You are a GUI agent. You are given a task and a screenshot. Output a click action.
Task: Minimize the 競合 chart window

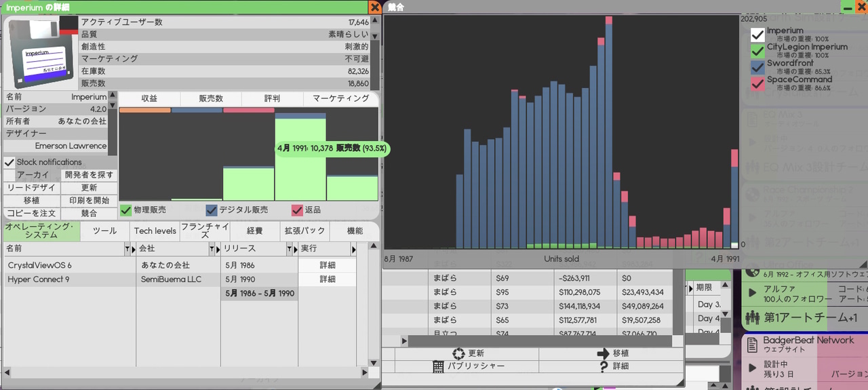848,6
